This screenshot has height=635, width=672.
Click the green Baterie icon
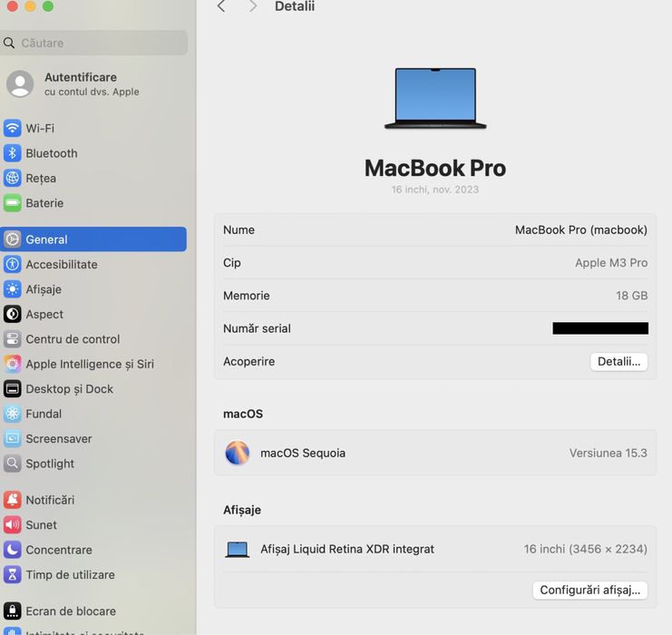click(13, 203)
